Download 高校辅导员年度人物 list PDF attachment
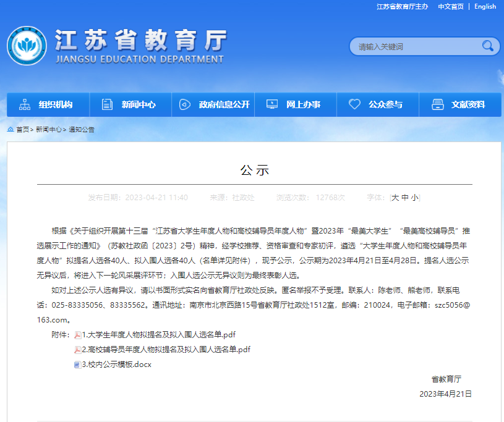The image size is (504, 422). tap(166, 350)
